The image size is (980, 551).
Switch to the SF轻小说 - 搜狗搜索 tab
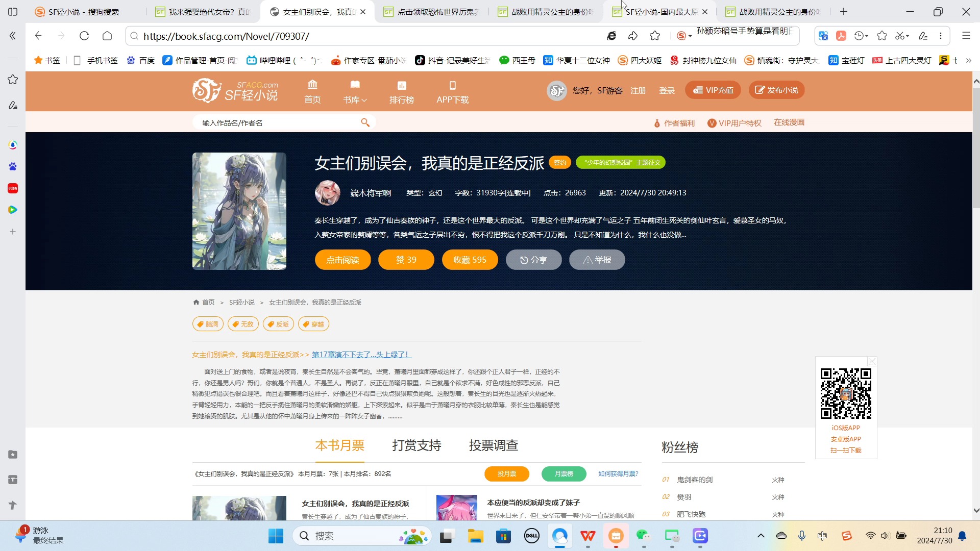pyautogui.click(x=84, y=11)
